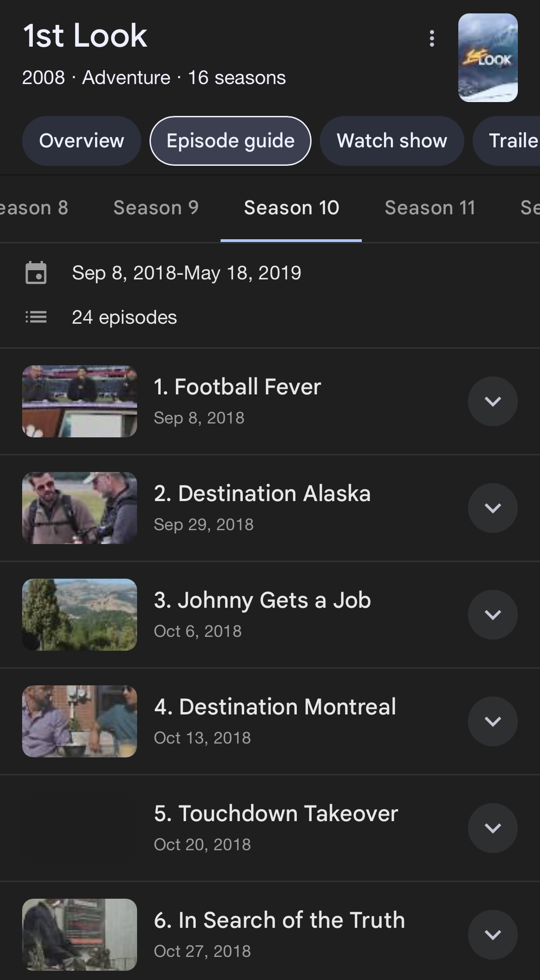Select the Episode guide chip

pyautogui.click(x=230, y=141)
